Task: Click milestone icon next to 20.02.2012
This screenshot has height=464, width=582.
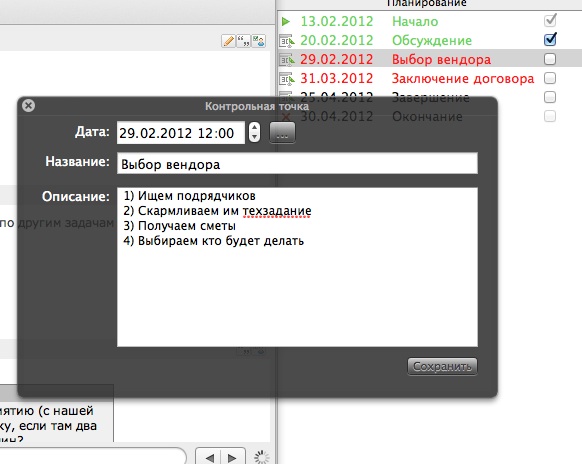Action: point(287,40)
